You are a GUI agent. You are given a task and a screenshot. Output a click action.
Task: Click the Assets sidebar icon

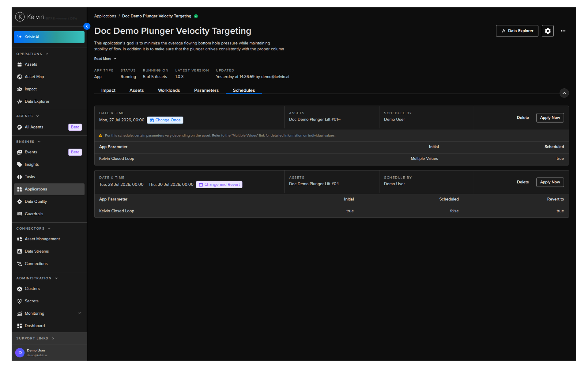click(20, 64)
